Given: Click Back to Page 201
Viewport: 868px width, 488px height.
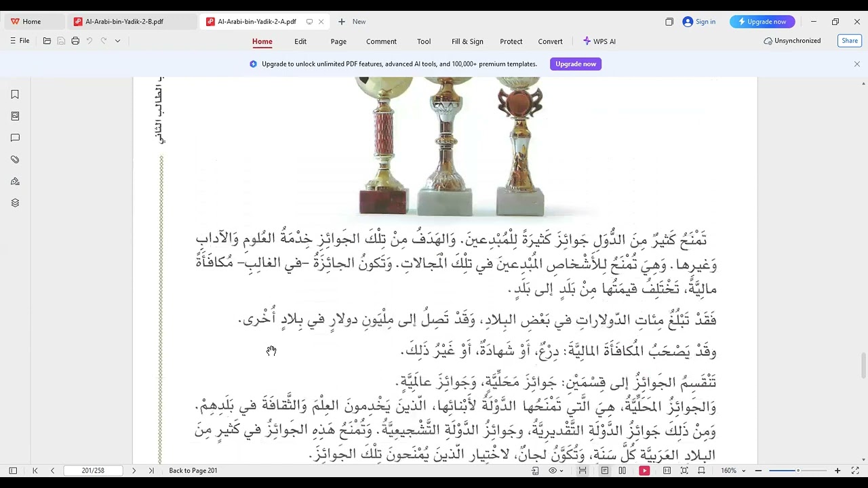Looking at the screenshot, I should coord(193,470).
